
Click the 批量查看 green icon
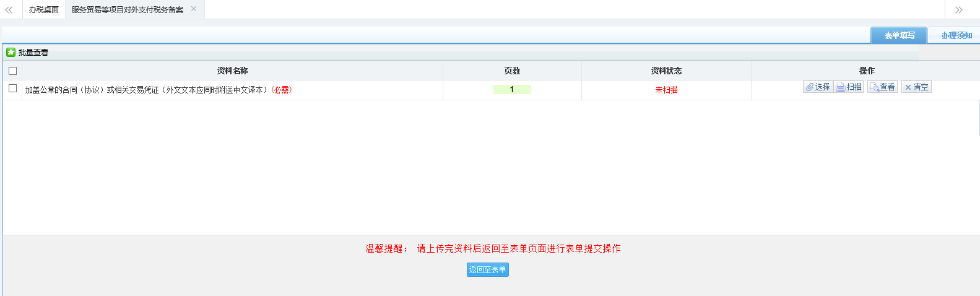(x=11, y=53)
